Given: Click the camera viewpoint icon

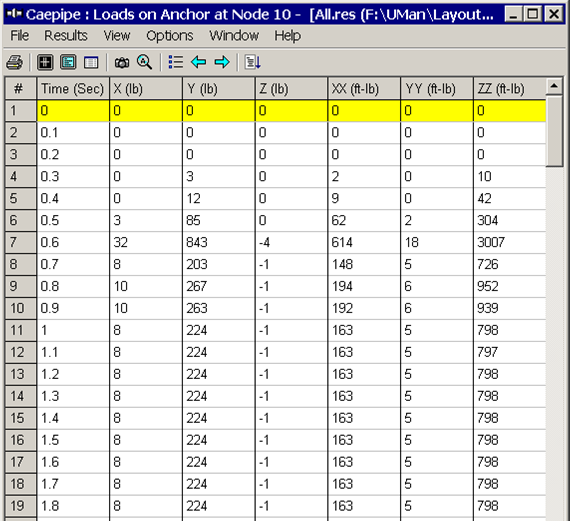Looking at the screenshot, I should tap(122, 63).
